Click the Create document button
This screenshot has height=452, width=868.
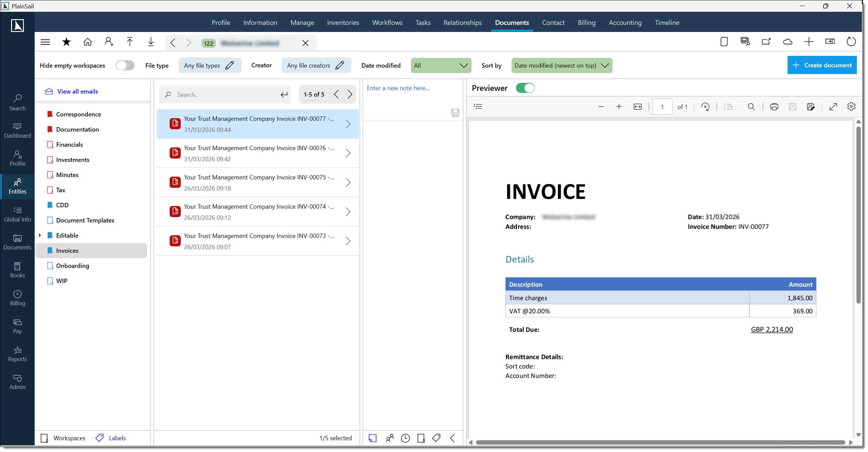pyautogui.click(x=822, y=65)
